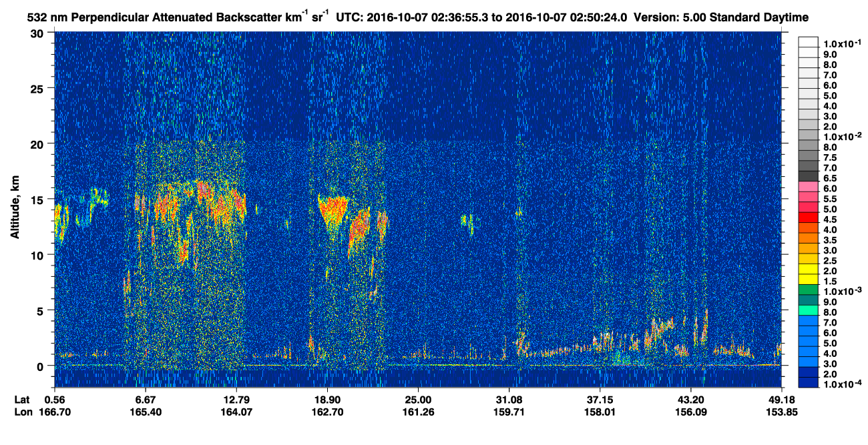This screenshot has height=445, width=868.
Task: Click the colorbar label 1.5
Action: pos(831,282)
